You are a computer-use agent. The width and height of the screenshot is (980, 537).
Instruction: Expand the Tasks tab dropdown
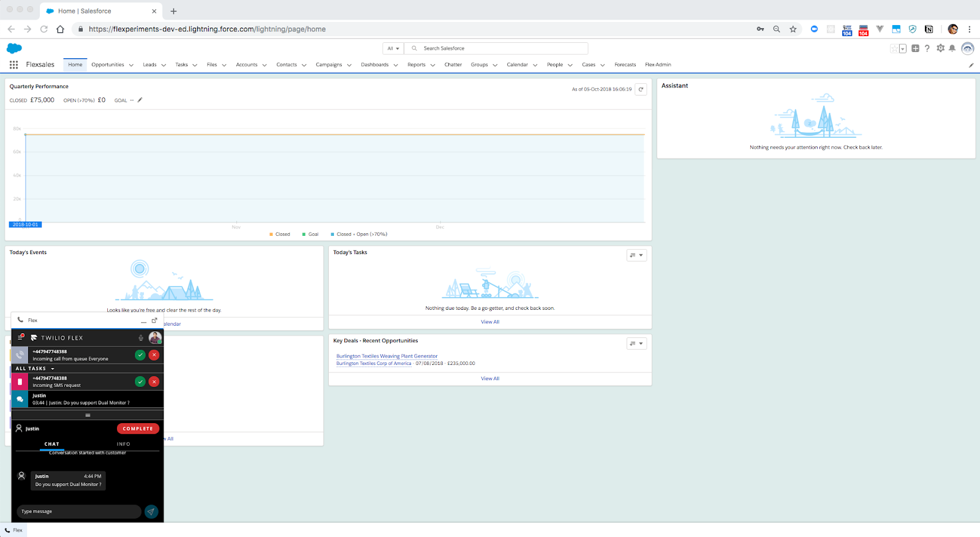195,65
